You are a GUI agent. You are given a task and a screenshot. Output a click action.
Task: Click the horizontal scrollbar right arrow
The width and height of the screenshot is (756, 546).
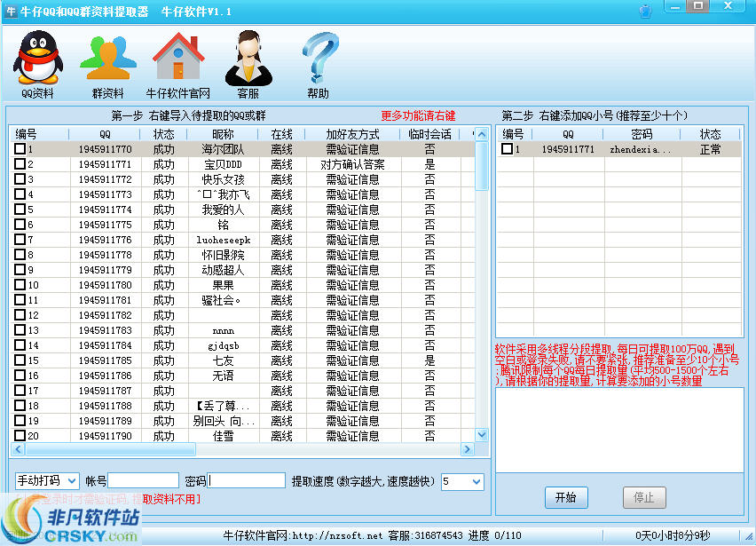click(467, 449)
